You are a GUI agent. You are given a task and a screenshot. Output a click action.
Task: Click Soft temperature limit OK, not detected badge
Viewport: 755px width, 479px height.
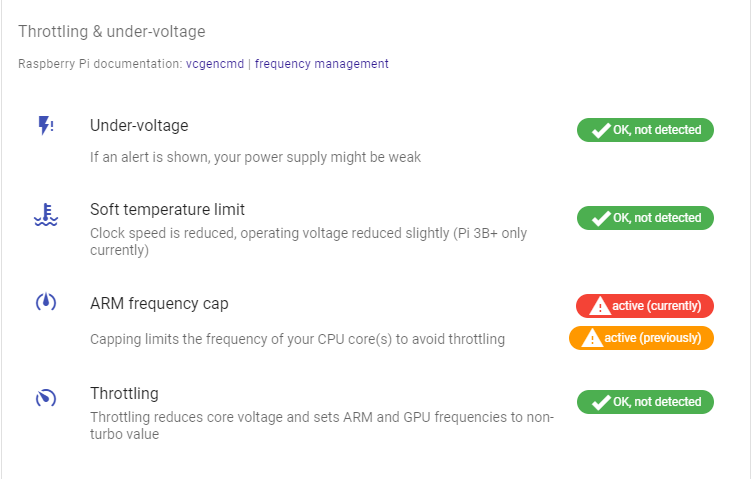[x=645, y=218]
